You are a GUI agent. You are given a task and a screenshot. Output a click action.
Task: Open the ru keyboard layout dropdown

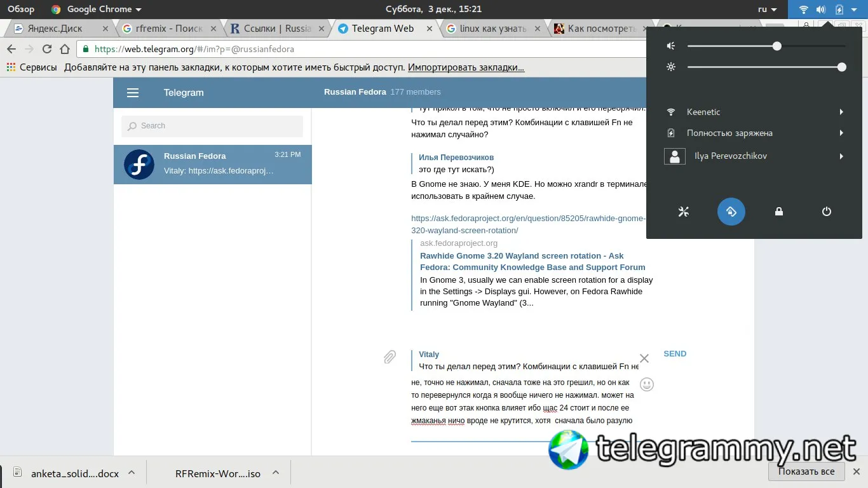coord(768,10)
